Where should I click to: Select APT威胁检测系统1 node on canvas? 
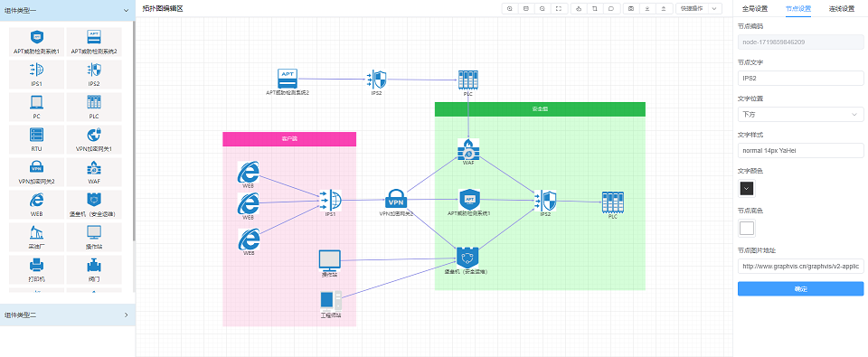point(469,199)
